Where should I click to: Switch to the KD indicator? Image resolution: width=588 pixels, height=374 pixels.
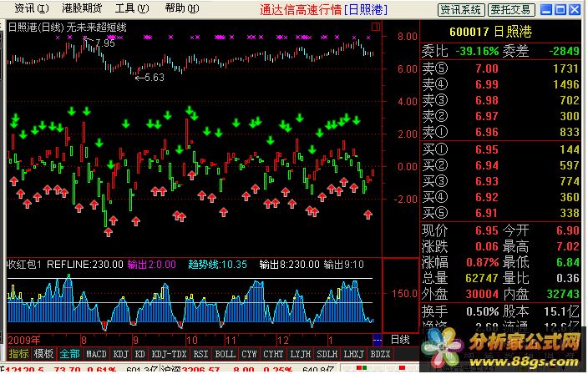tap(139, 354)
